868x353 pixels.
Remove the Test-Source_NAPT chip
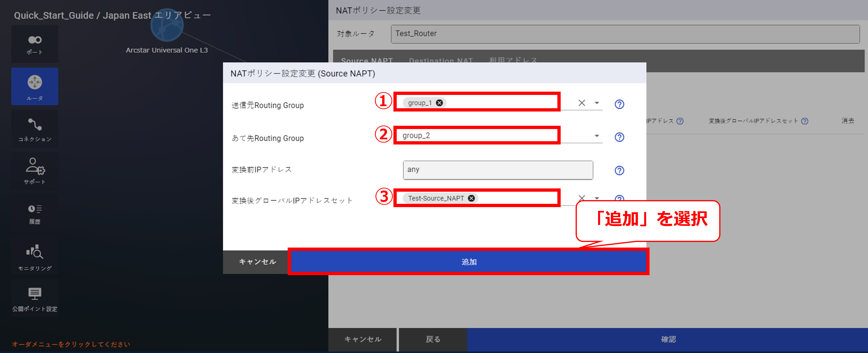click(x=471, y=198)
